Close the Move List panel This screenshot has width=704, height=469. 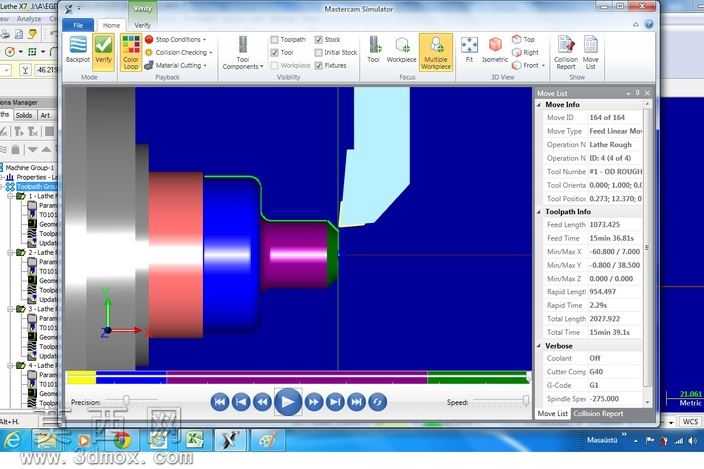pos(647,93)
